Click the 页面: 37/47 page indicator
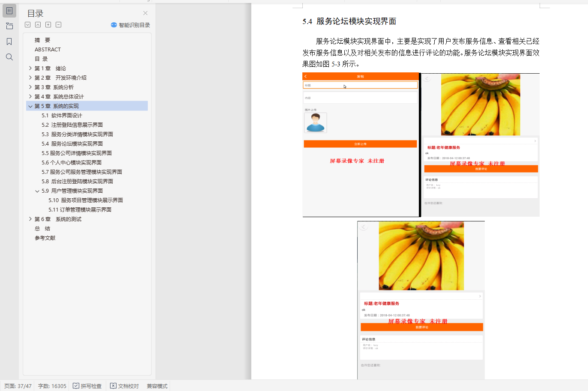The height and width of the screenshot is (391, 588). [18, 386]
